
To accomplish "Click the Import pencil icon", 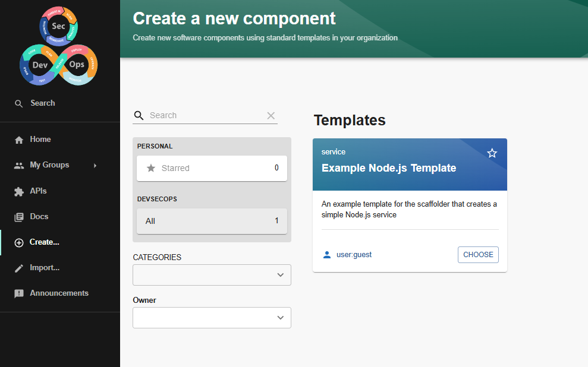I will point(19,268).
